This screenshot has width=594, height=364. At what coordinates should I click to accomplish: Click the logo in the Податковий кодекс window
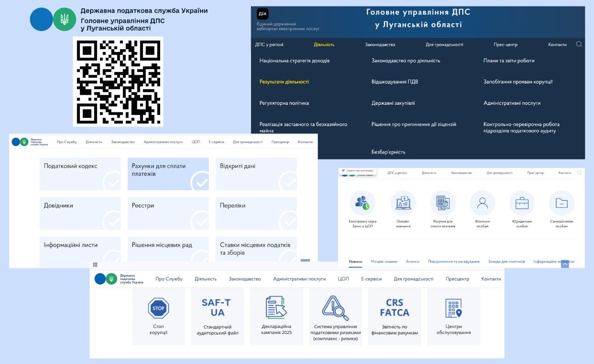point(30,142)
